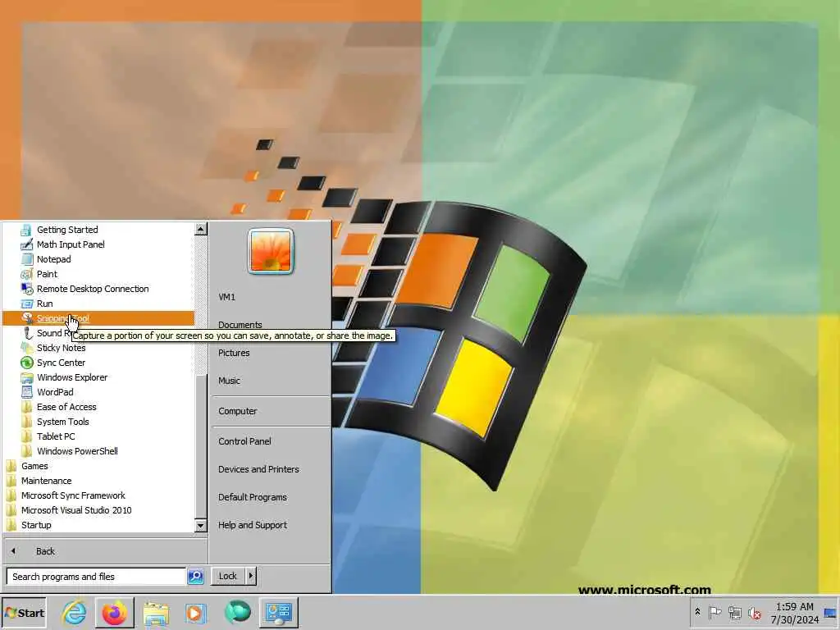Image resolution: width=840 pixels, height=630 pixels.
Task: Expand the Microsoft Sync Framework folder
Action: point(73,495)
